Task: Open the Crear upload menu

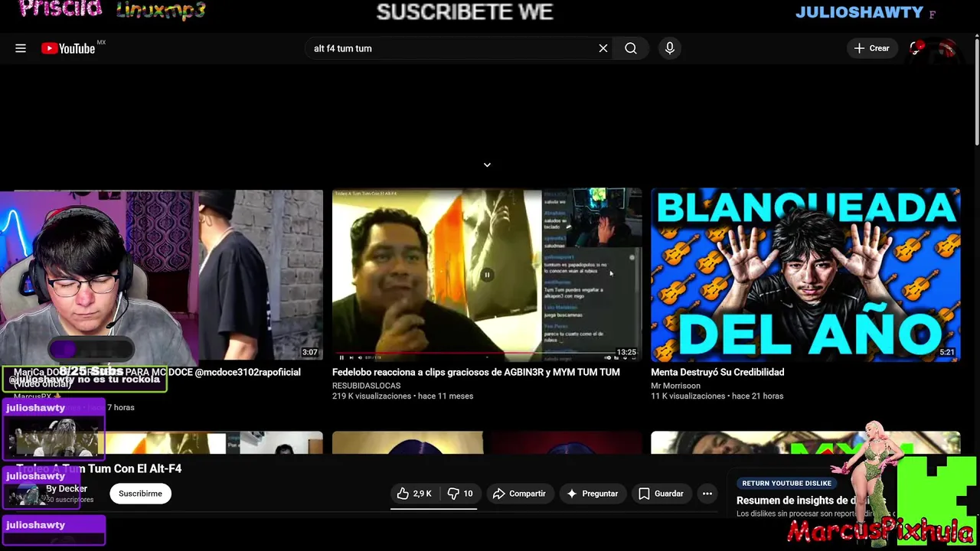Action: point(872,48)
